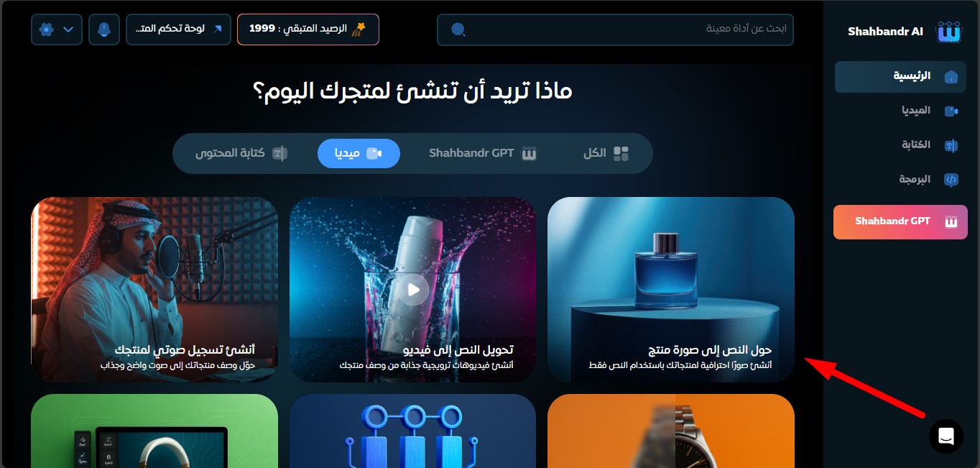
Task: Click the Shahbandr AI logo icon
Action: (x=948, y=32)
